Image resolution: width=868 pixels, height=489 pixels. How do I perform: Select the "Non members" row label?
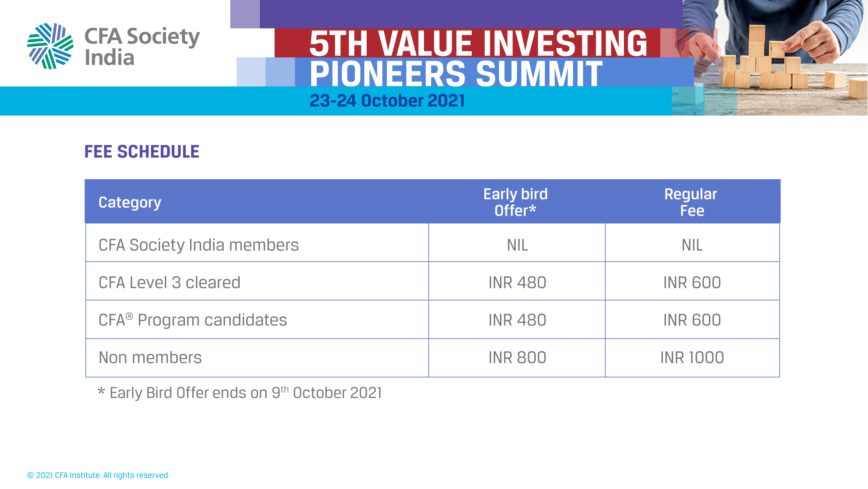coord(150,358)
